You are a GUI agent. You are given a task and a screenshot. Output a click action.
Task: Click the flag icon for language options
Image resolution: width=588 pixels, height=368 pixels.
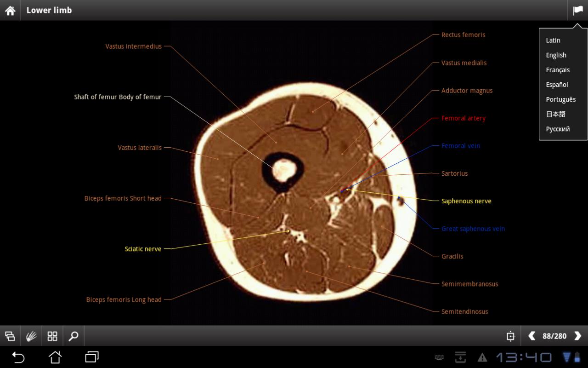[578, 10]
